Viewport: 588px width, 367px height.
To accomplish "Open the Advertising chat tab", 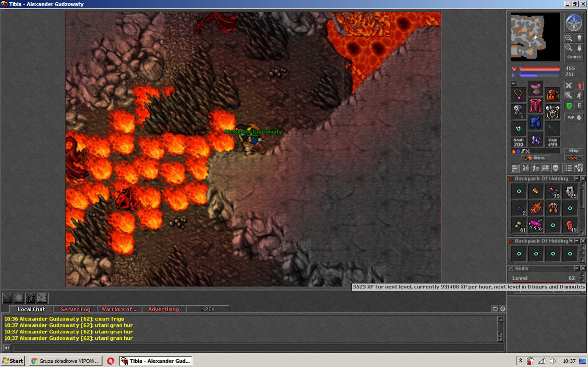I will point(163,310).
